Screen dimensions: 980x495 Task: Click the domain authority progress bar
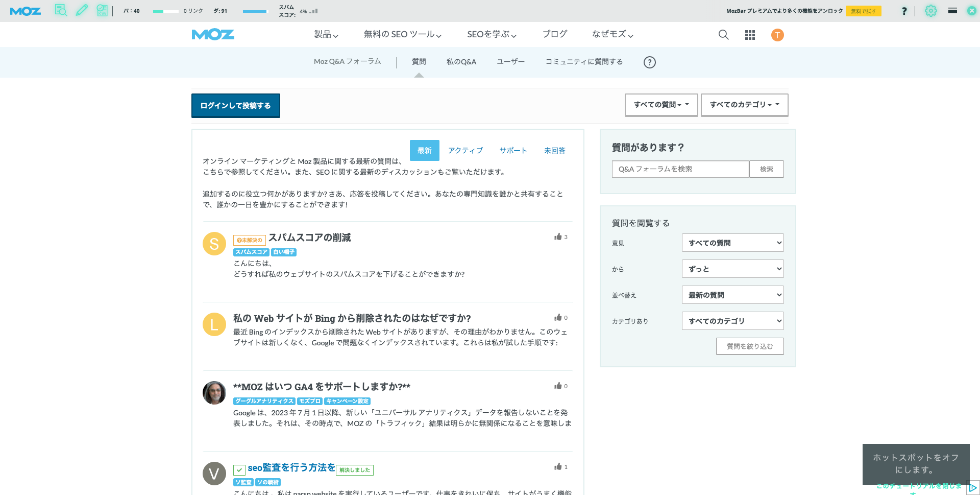tap(255, 11)
